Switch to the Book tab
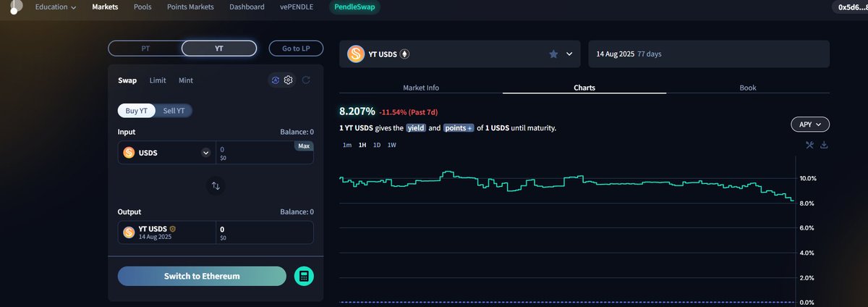The width and height of the screenshot is (868, 307). [x=748, y=88]
